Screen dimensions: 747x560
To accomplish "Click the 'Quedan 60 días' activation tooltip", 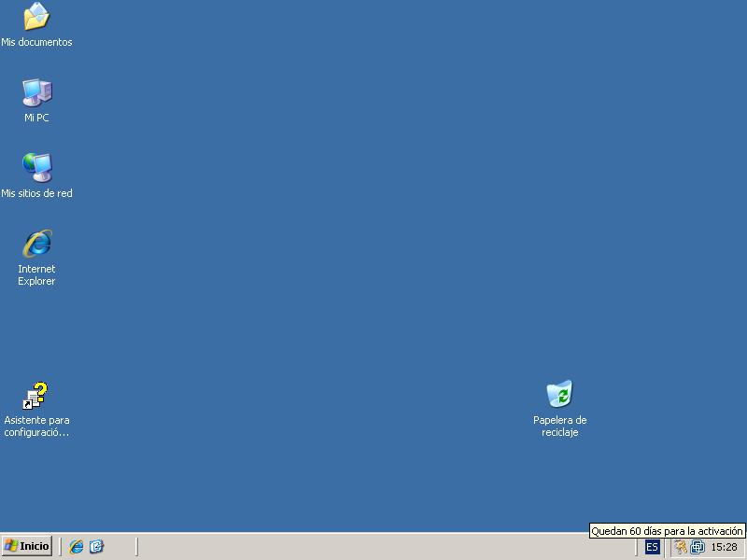I will pyautogui.click(x=667, y=531).
